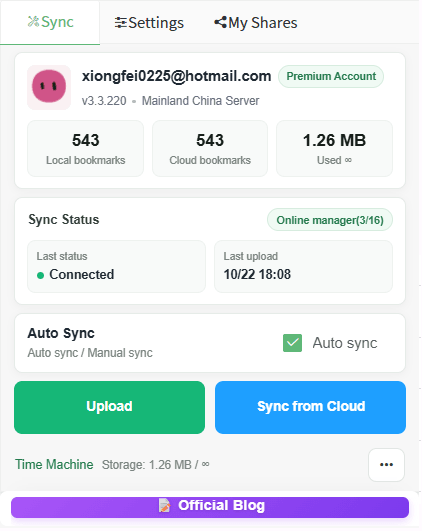The height and width of the screenshot is (531, 422).
Task: Switch to the Sync tab
Action: [x=50, y=22]
